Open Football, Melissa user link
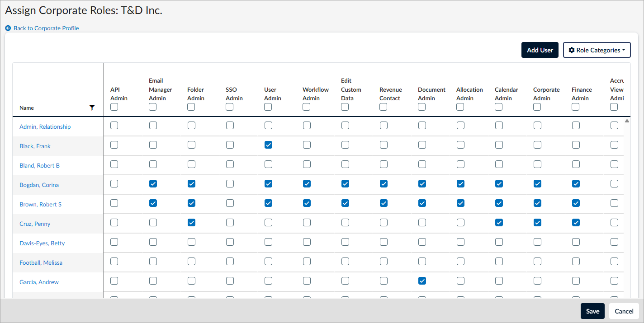 point(41,262)
